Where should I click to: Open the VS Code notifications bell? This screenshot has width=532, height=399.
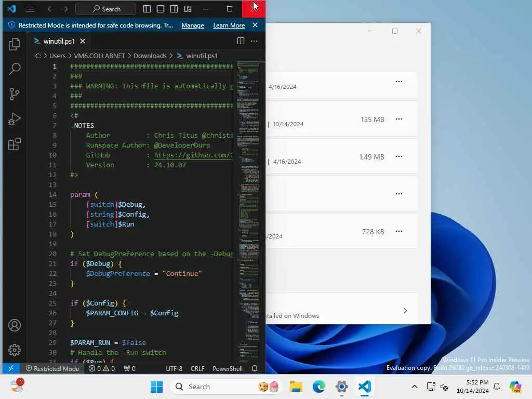click(x=255, y=368)
